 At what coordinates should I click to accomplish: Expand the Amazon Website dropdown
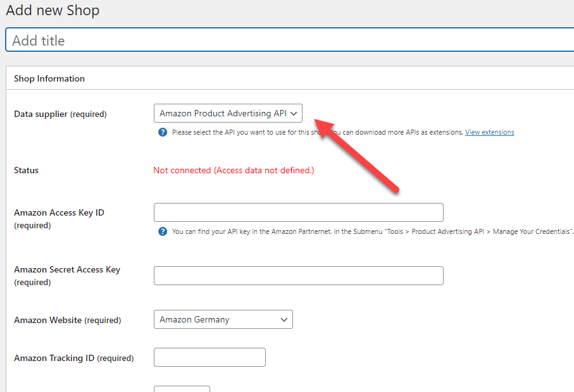[x=223, y=319]
